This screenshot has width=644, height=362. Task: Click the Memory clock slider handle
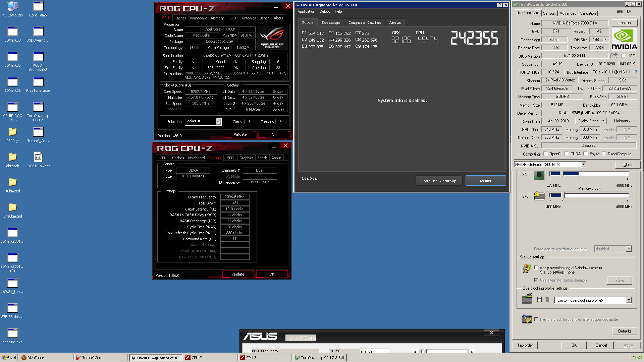(x=564, y=196)
